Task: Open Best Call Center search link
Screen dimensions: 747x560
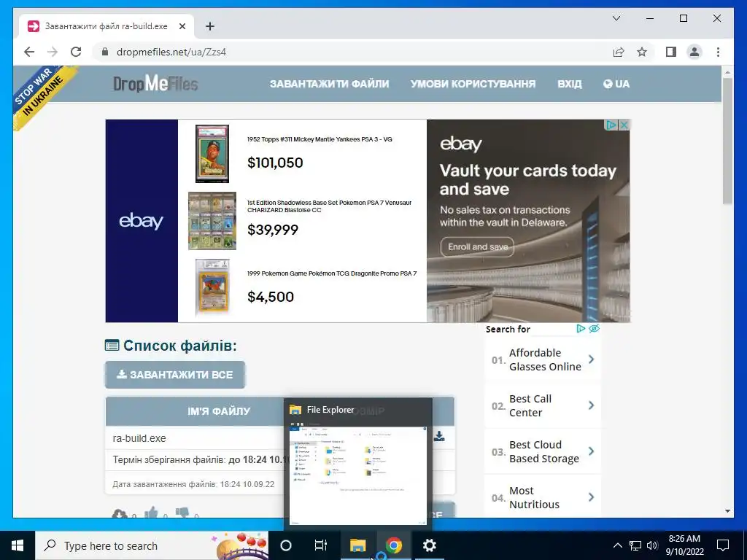Action: [x=543, y=405]
